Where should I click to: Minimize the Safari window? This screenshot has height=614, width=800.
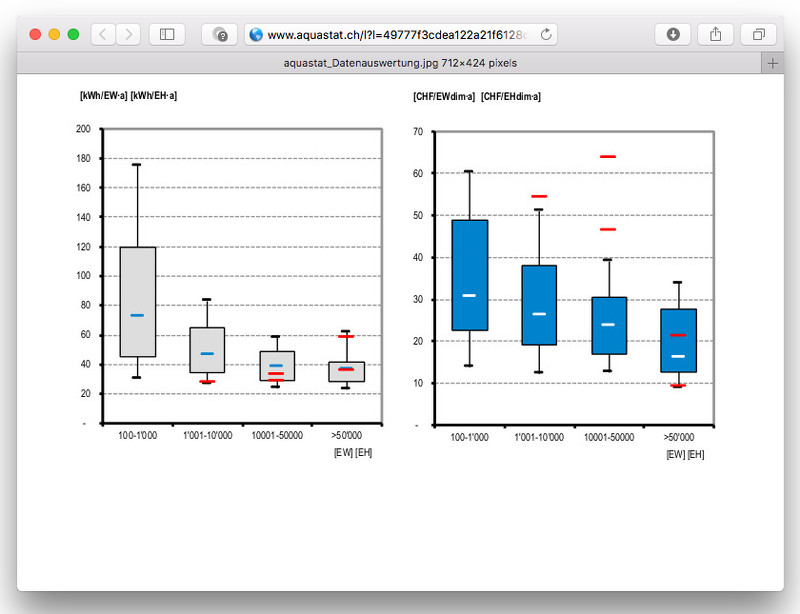pyautogui.click(x=54, y=34)
